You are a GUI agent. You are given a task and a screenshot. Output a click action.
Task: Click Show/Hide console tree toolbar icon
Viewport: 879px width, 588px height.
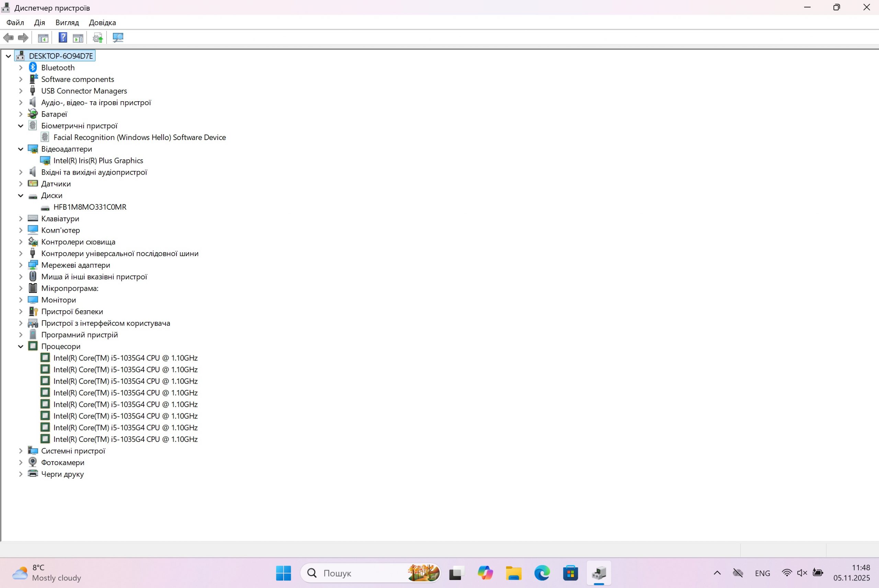43,37
